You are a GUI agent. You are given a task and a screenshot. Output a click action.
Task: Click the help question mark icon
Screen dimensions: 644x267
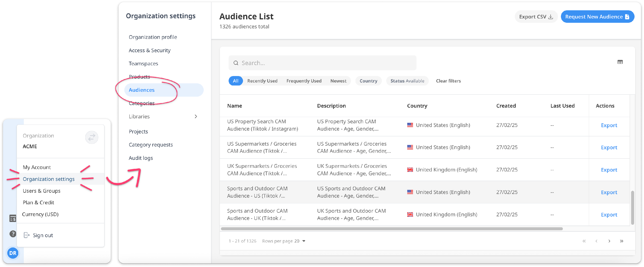[x=13, y=234]
